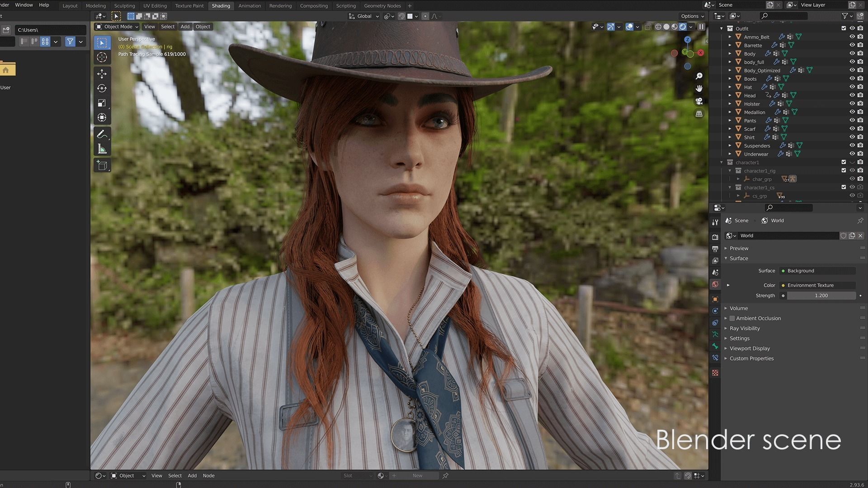Open the Window menu
The width and height of the screenshot is (868, 488).
point(24,5)
